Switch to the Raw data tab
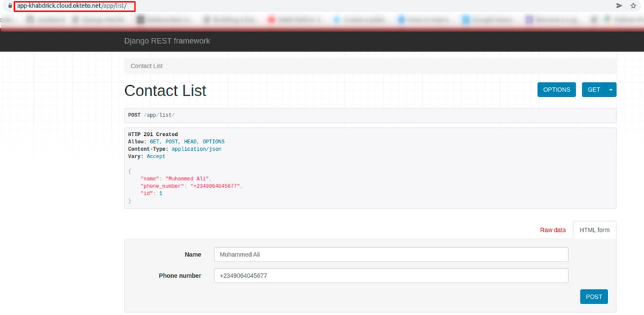The image size is (644, 315). point(553,230)
